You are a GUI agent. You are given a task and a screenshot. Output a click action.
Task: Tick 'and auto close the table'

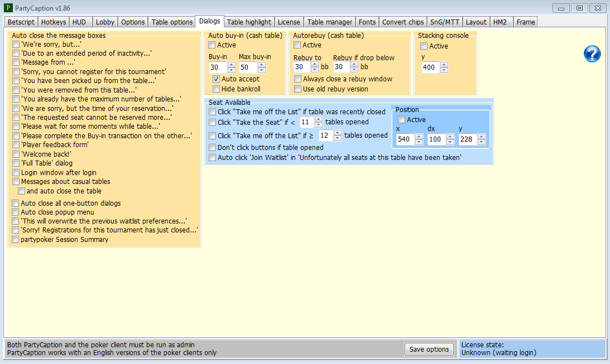click(21, 191)
